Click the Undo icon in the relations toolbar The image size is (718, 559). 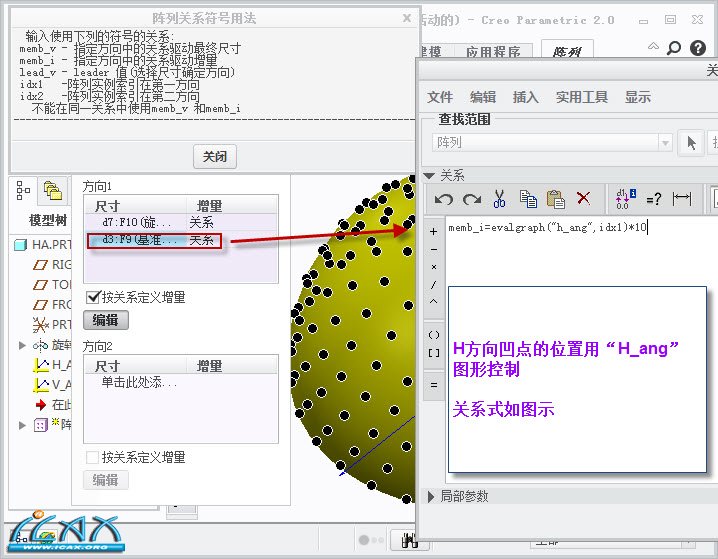point(443,199)
